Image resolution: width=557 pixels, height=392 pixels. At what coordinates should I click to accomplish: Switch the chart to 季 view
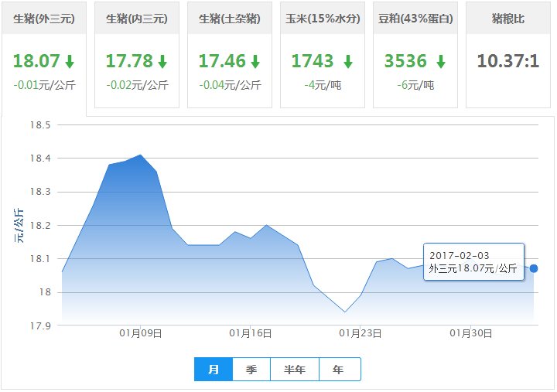[x=251, y=370]
